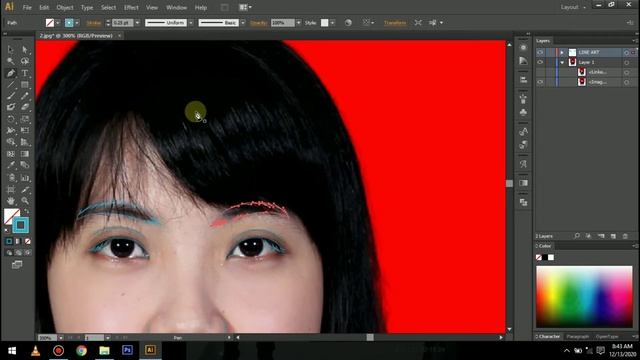The width and height of the screenshot is (640, 360).
Task: Select the Eraser tool
Action: pos(25,107)
